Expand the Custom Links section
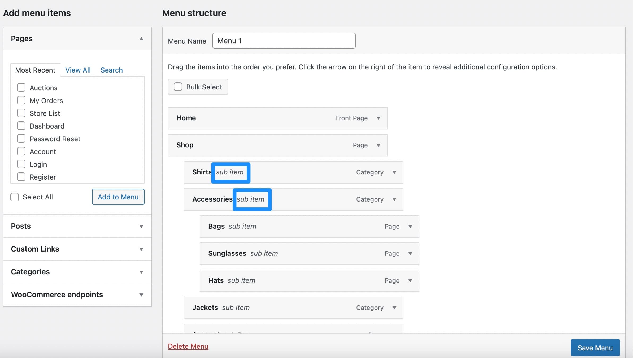Image resolution: width=644 pixels, height=358 pixels. pyautogui.click(x=141, y=249)
